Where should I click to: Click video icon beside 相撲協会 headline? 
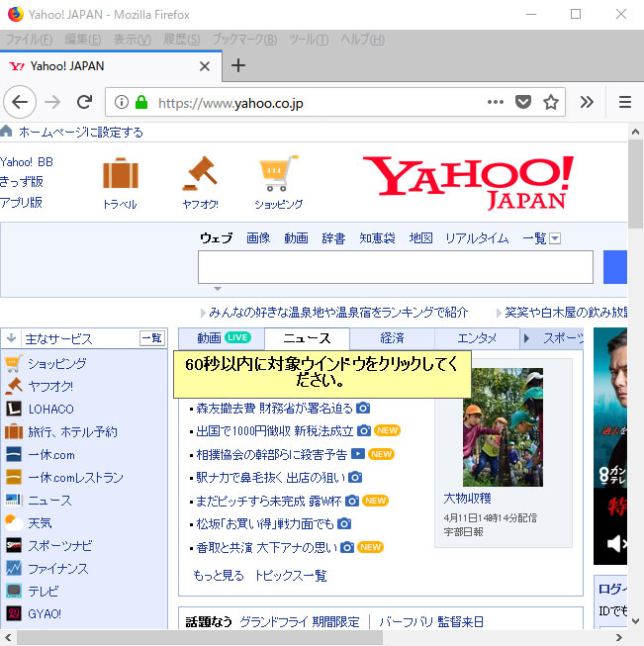(358, 454)
